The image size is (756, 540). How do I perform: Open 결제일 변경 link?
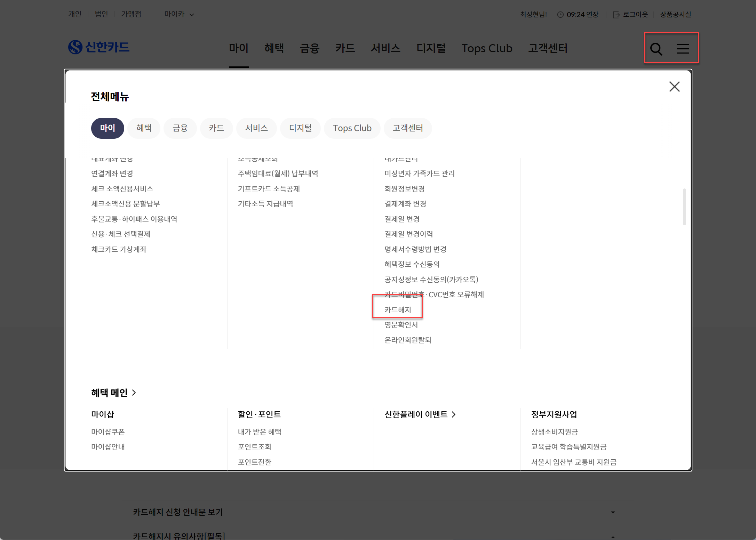pyautogui.click(x=402, y=219)
